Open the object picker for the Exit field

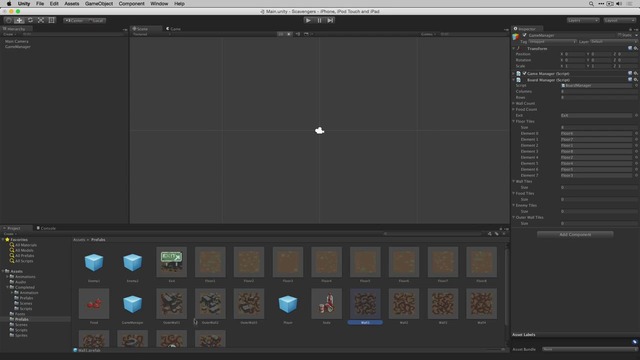click(x=636, y=116)
